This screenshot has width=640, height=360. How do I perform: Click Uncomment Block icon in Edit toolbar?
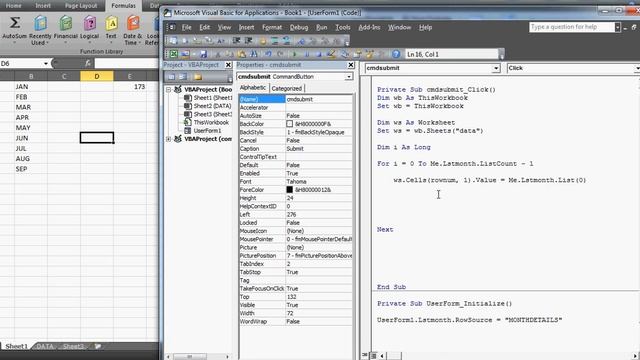coord(286,40)
